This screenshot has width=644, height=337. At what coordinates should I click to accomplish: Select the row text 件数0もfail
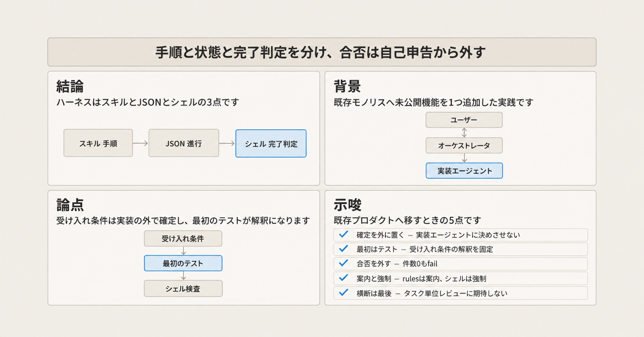(x=420, y=264)
